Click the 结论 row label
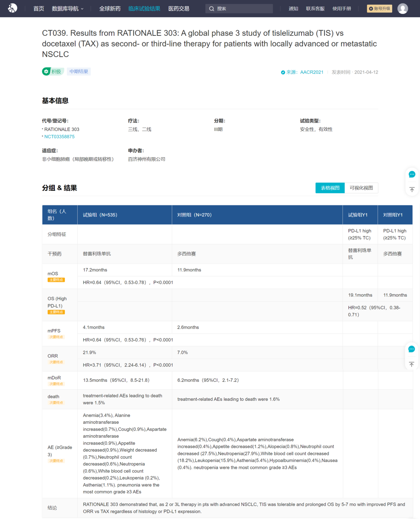The width and height of the screenshot is (420, 519). (x=52, y=508)
